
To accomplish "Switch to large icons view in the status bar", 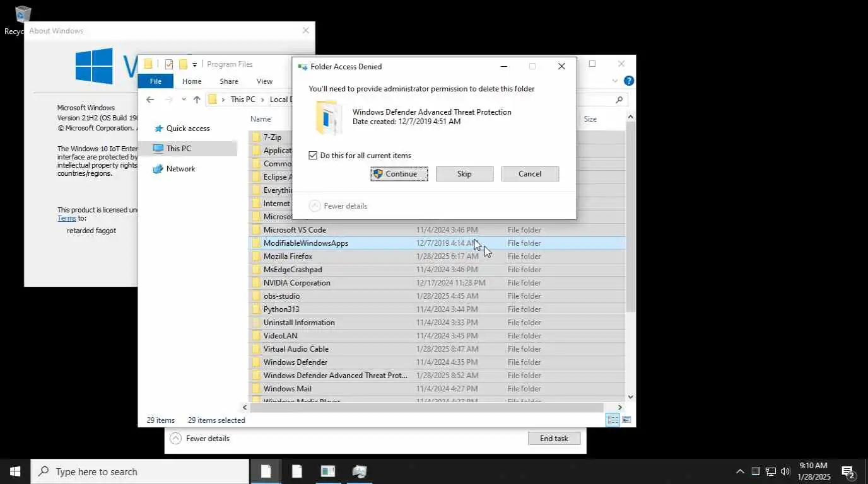I will 626,420.
